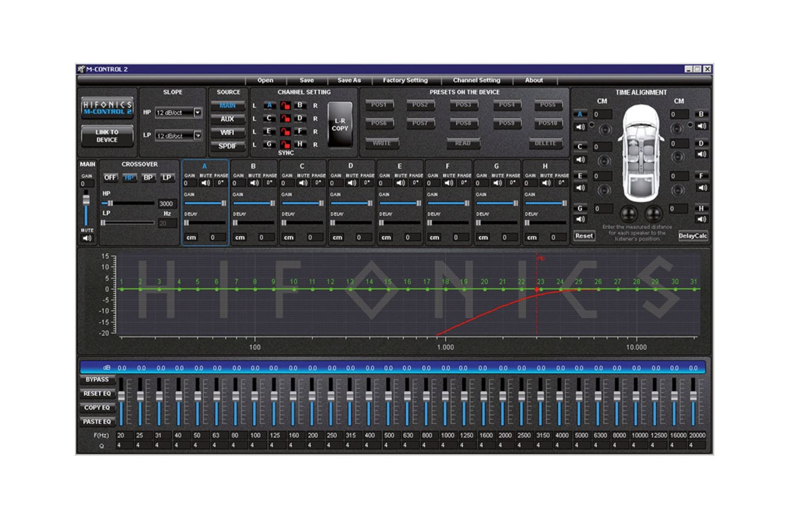Image resolution: width=794 pixels, height=532 pixels.
Task: Enable the BP crossover mode
Action: [x=148, y=178]
